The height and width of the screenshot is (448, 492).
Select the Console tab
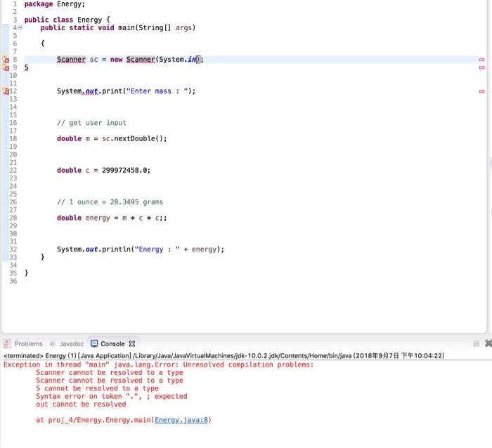coord(112,344)
